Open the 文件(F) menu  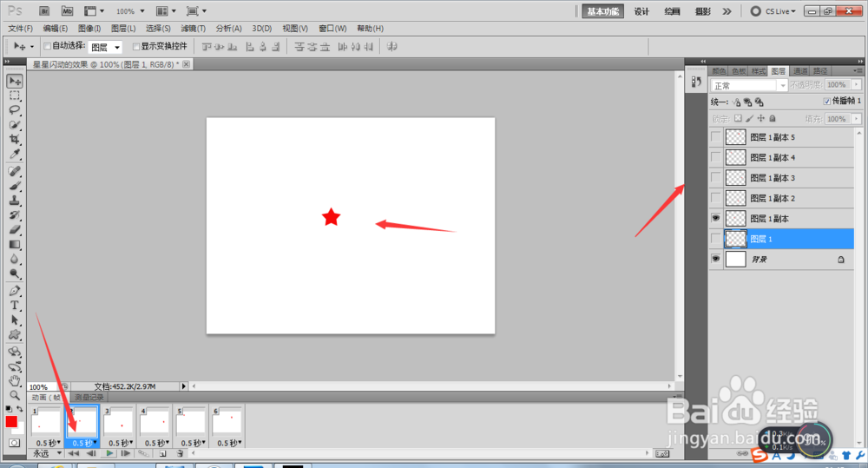tap(21, 29)
